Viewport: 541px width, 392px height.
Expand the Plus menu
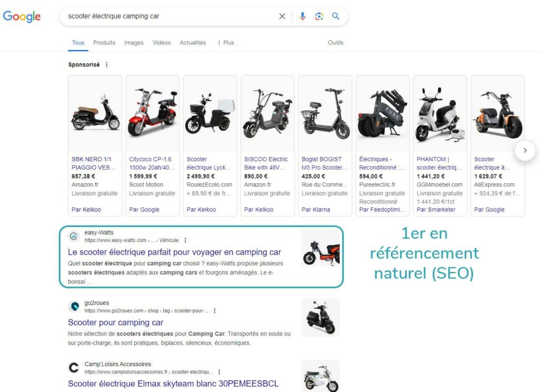[x=226, y=43]
